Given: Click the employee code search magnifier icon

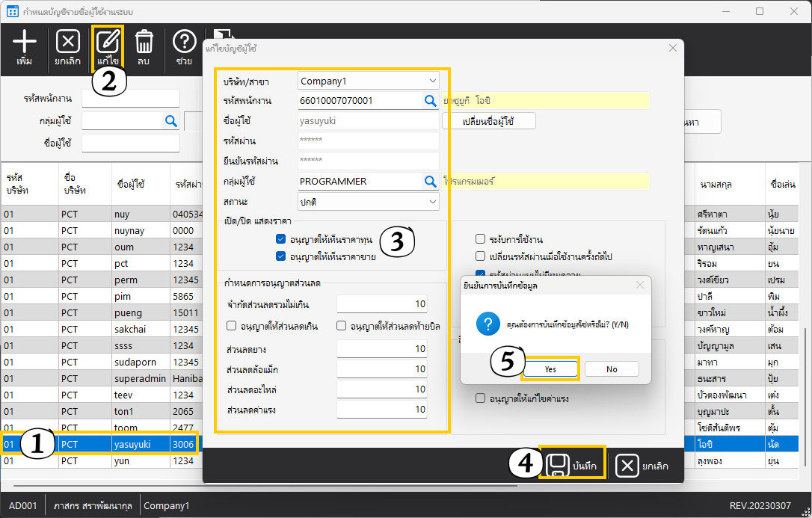Looking at the screenshot, I should pyautogui.click(x=431, y=100).
